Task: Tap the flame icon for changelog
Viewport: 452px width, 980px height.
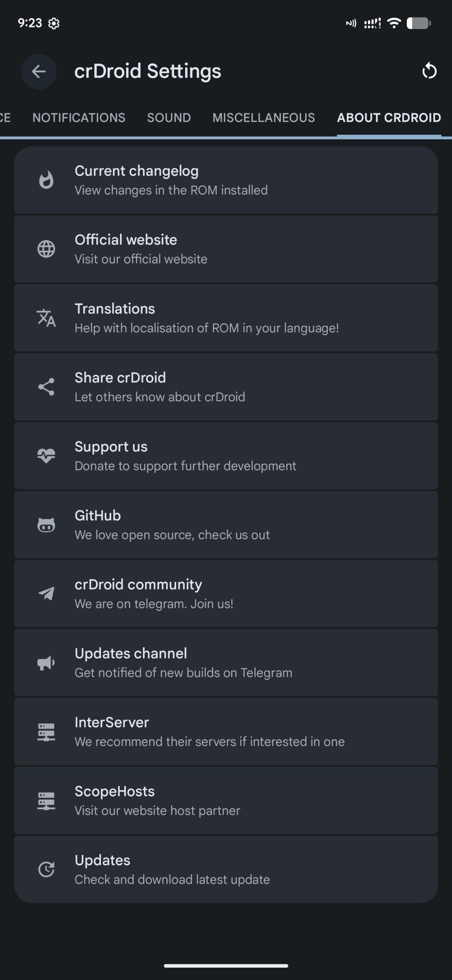Action: (x=46, y=180)
